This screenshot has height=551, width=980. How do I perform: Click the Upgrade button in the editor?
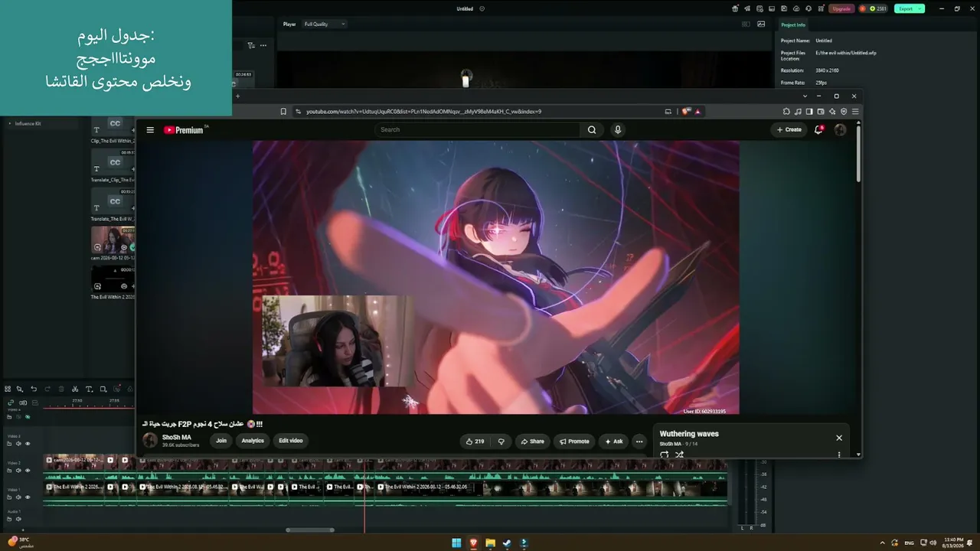[841, 9]
